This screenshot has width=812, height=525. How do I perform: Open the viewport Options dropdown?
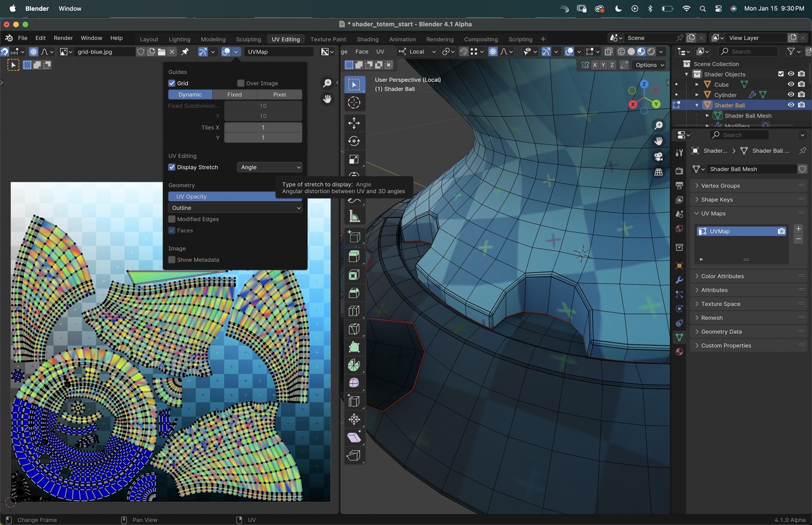tap(650, 65)
